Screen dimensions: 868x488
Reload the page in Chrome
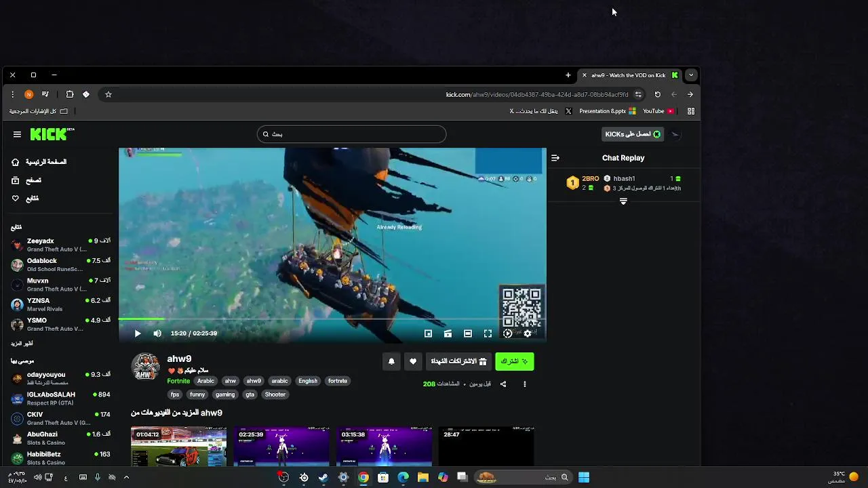click(657, 94)
